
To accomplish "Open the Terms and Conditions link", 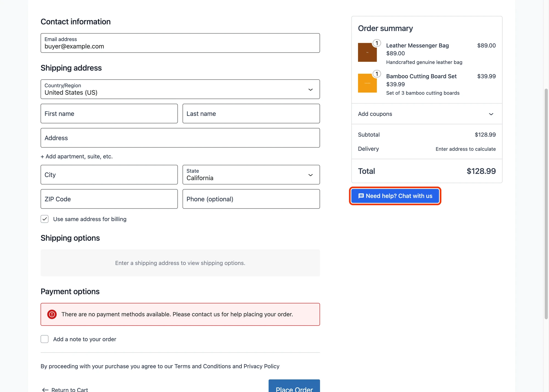I will pos(203,366).
